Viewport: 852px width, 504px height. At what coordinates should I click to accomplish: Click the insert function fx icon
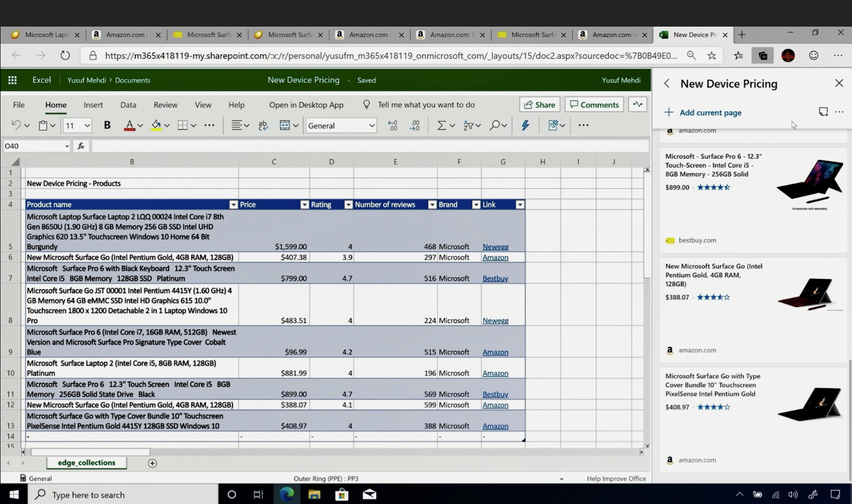pos(81,146)
